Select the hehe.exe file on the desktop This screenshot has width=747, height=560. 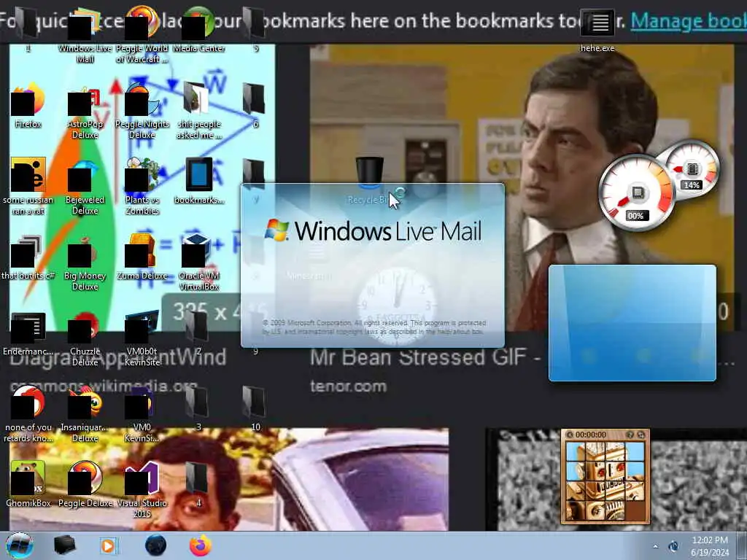(x=597, y=29)
